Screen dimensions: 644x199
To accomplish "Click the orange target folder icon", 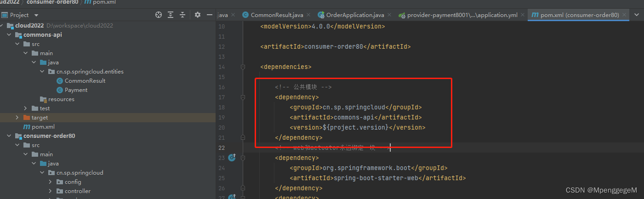I will [x=27, y=118].
